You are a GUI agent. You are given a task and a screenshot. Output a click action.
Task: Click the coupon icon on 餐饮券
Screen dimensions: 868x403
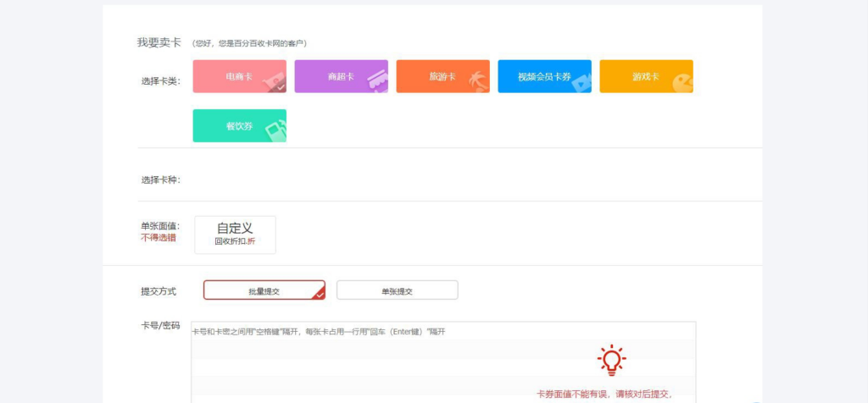275,130
